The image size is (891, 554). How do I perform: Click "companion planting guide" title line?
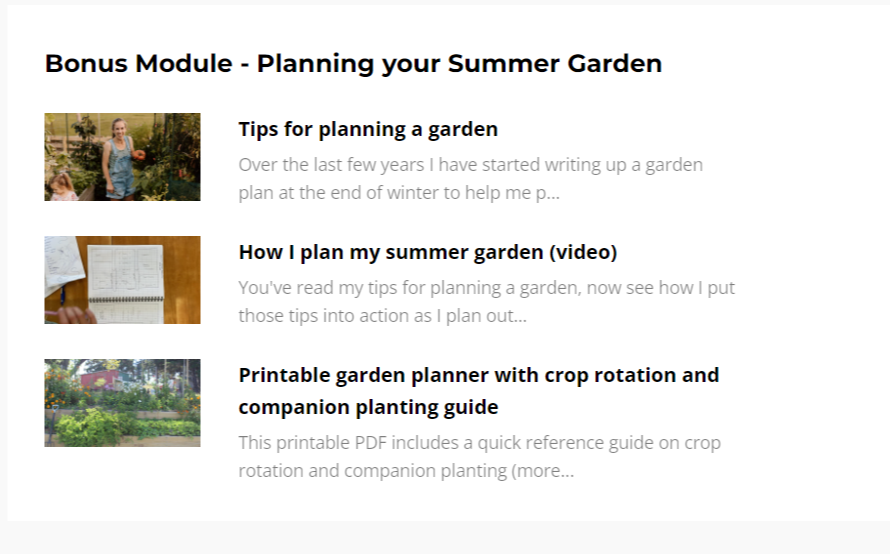coord(368,407)
